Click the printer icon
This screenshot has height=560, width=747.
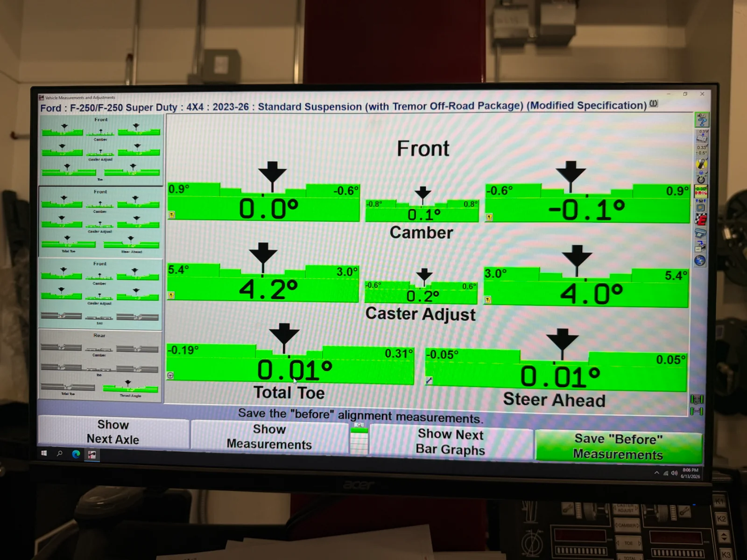click(700, 233)
